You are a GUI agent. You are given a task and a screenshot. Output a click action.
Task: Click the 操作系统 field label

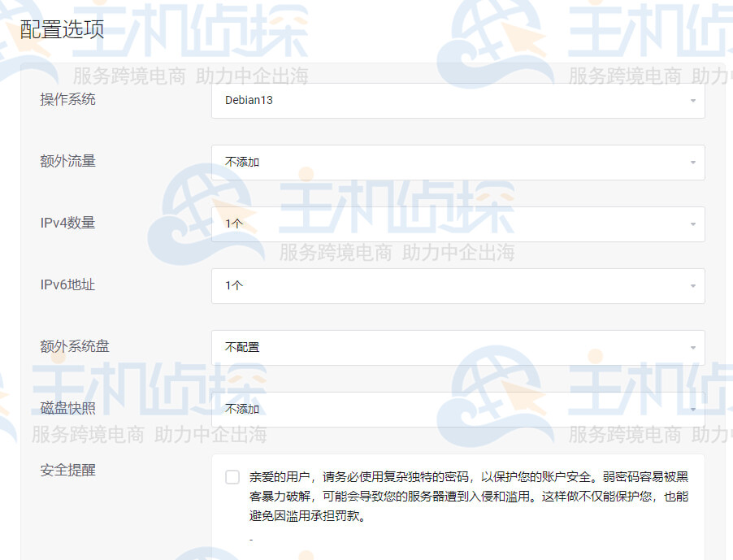[x=68, y=99]
